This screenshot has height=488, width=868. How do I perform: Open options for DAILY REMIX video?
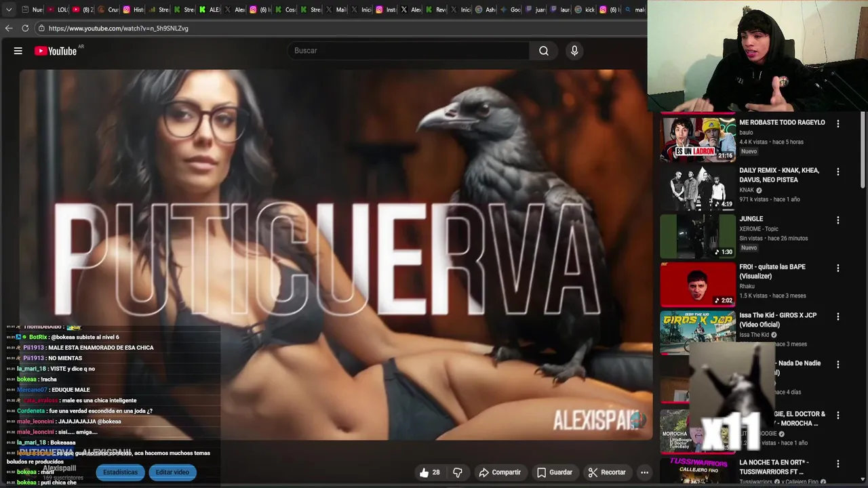click(x=838, y=172)
